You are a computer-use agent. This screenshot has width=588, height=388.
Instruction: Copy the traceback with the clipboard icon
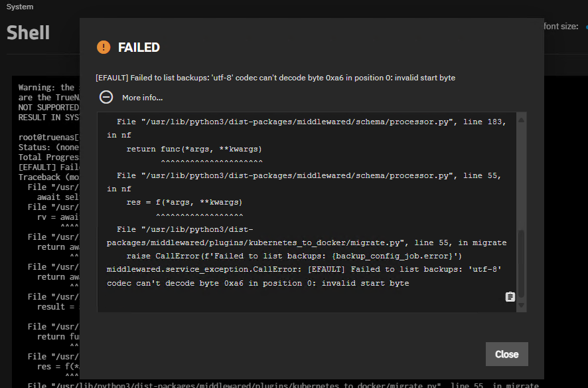(x=510, y=297)
